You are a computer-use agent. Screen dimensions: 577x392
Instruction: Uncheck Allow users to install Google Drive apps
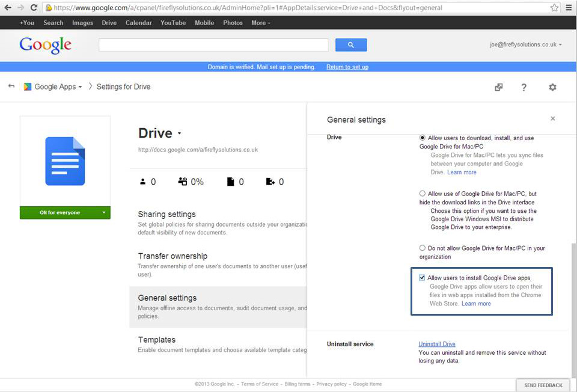click(x=421, y=277)
